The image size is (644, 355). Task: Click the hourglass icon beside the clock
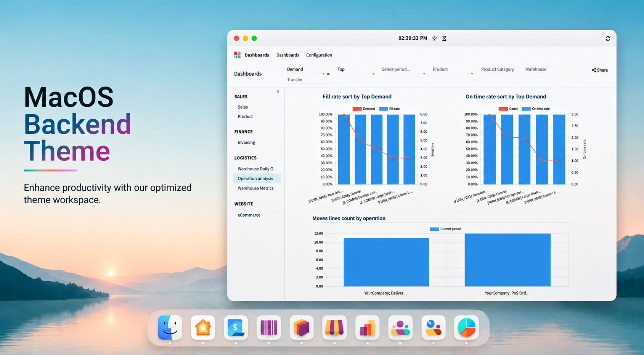pyautogui.click(x=444, y=39)
